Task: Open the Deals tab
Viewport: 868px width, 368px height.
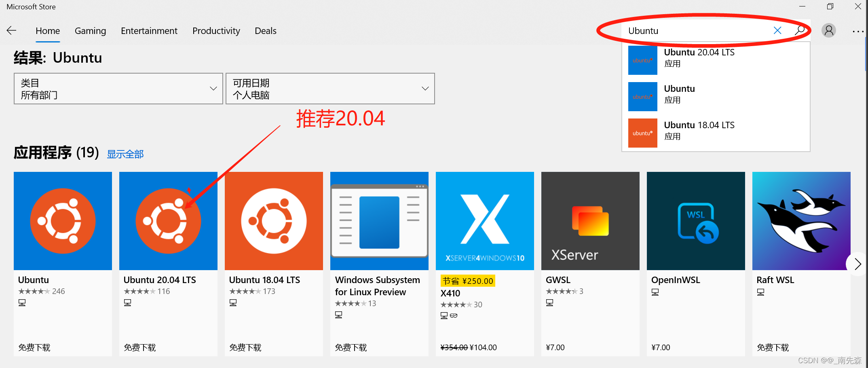Action: click(266, 31)
